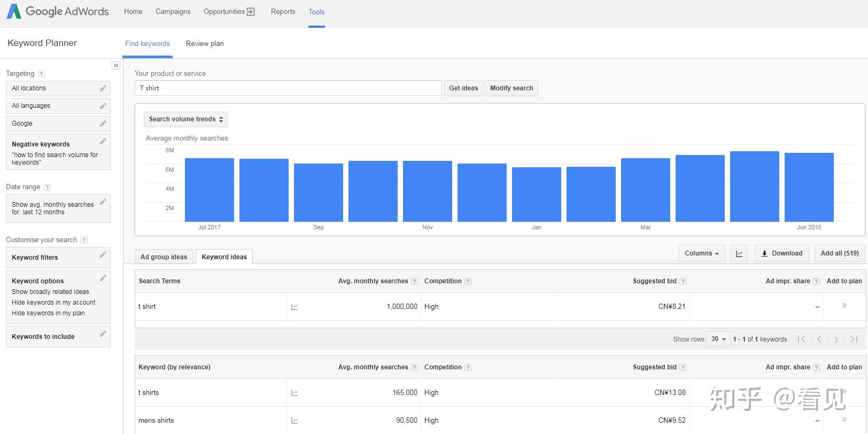Open the Columns dropdown

pos(701,253)
